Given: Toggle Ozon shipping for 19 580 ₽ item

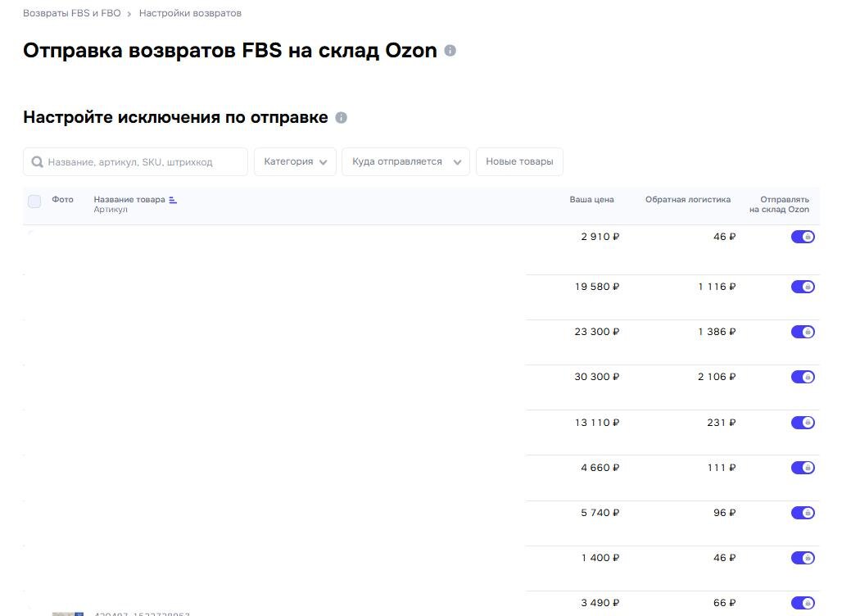Looking at the screenshot, I should tap(803, 287).
